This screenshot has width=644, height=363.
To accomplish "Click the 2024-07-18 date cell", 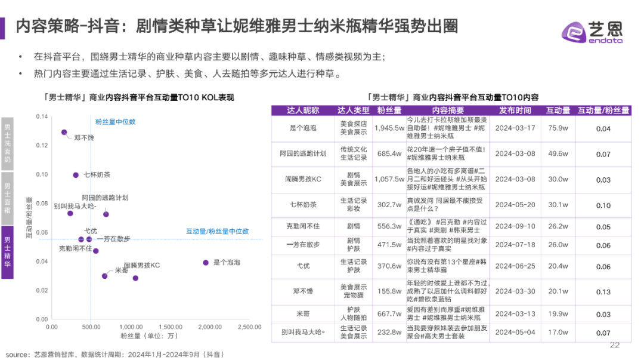I will (515, 245).
